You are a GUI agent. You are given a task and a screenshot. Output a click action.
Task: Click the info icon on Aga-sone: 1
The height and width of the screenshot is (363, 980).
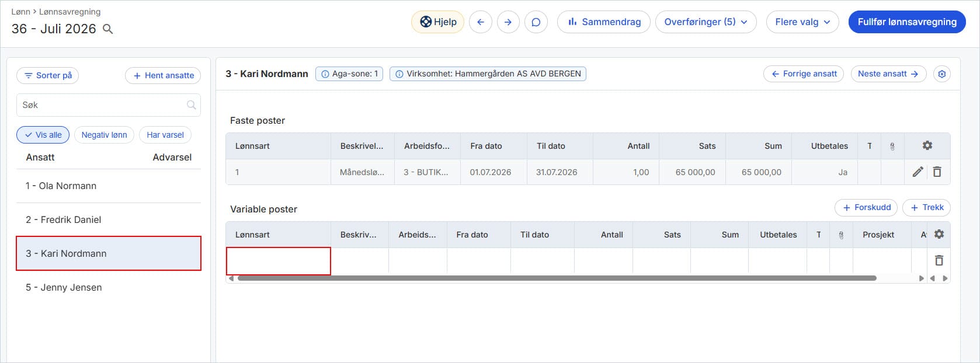pyautogui.click(x=325, y=74)
